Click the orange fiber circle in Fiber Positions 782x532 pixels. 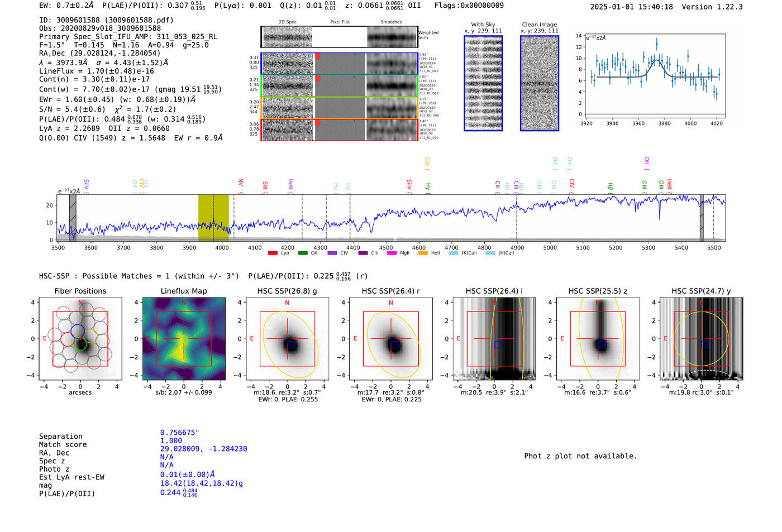tap(91, 337)
